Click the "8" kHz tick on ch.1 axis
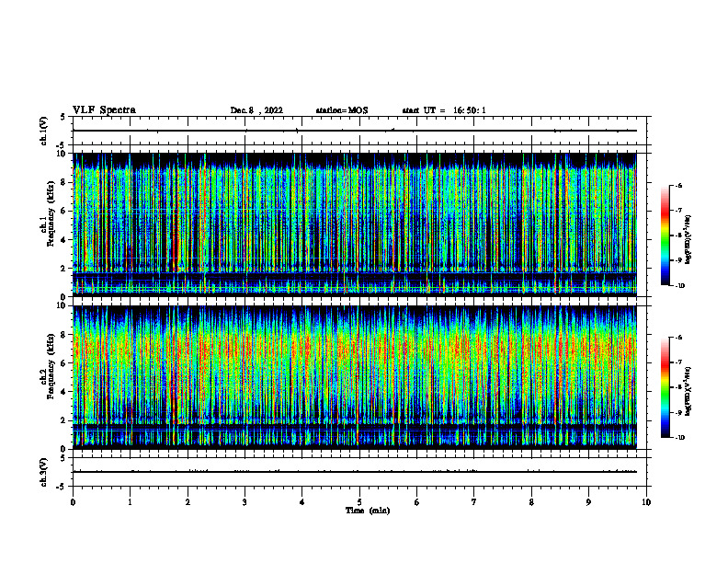 64,182
